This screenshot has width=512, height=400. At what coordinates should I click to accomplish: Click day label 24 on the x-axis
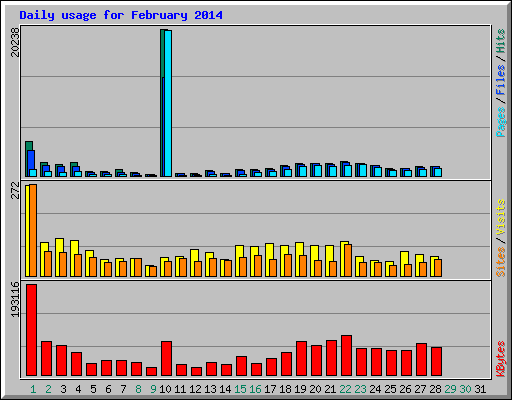pyautogui.click(x=375, y=389)
